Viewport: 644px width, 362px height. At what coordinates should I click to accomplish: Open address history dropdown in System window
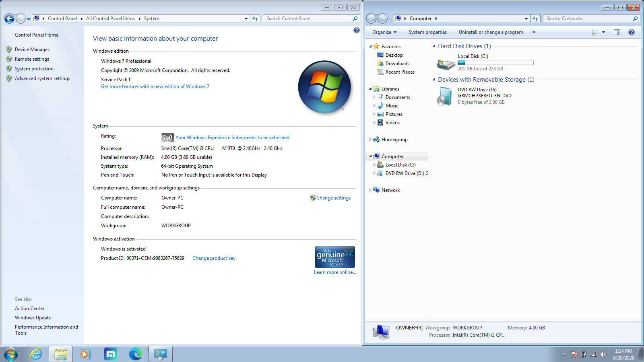(246, 19)
